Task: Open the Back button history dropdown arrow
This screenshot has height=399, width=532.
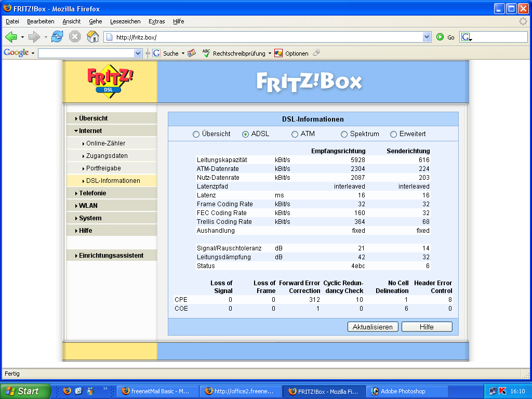Action: point(22,37)
